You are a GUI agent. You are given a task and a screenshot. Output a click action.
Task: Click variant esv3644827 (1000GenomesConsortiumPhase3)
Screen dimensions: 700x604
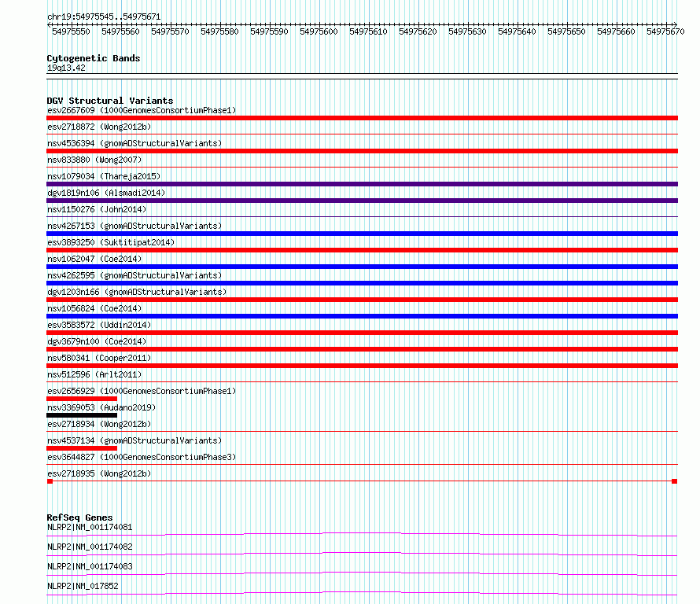[x=142, y=457]
